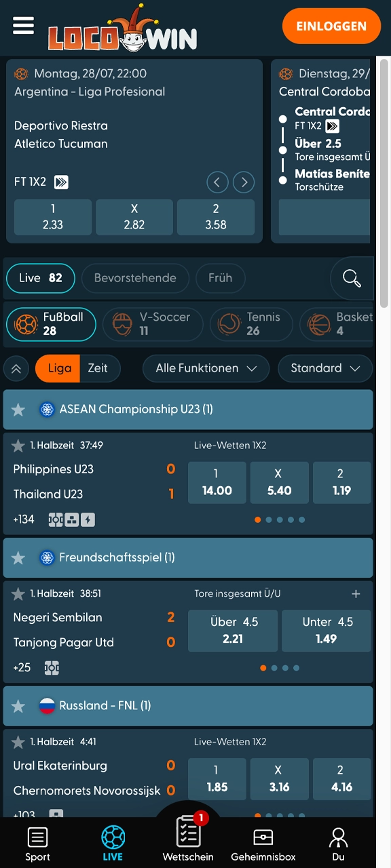Bet on Über 4.5 at 2.21
The height and width of the screenshot is (868, 391).
coord(233,631)
